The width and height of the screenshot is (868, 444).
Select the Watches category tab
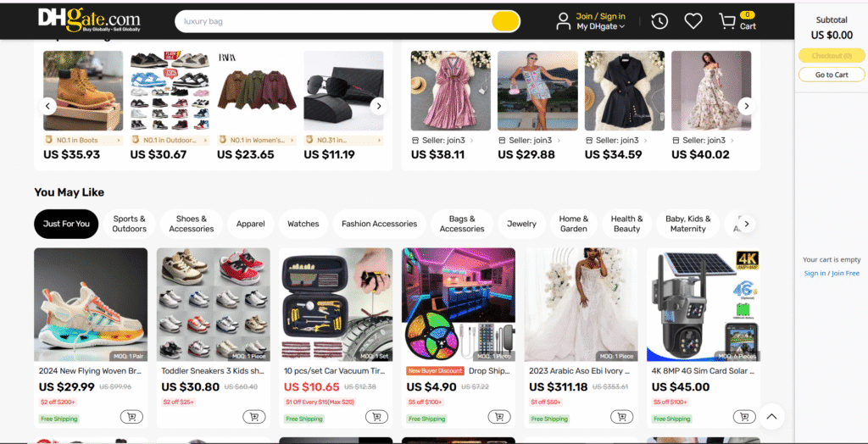303,224
